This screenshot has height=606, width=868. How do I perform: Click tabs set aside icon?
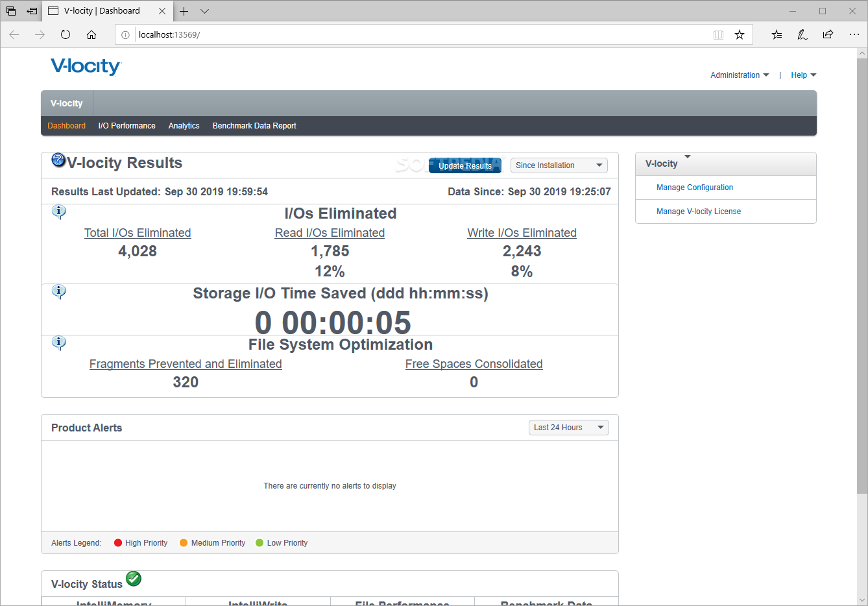pyautogui.click(x=11, y=11)
